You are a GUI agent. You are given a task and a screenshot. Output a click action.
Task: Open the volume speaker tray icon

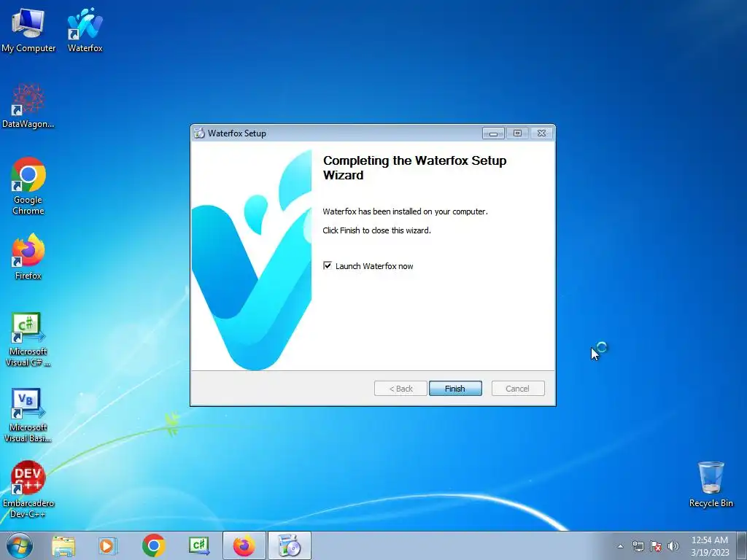pyautogui.click(x=673, y=546)
